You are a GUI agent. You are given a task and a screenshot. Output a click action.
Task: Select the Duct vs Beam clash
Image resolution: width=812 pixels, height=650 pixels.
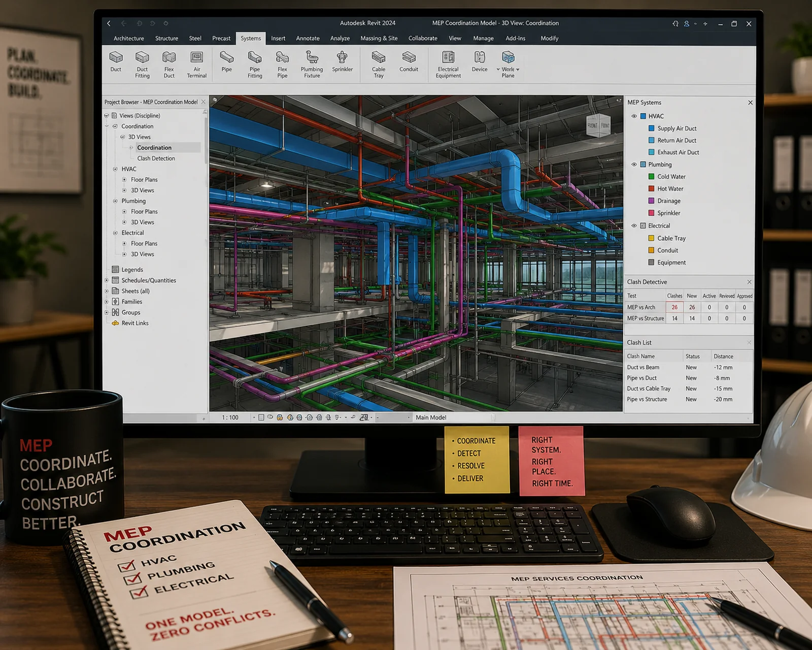(688, 368)
